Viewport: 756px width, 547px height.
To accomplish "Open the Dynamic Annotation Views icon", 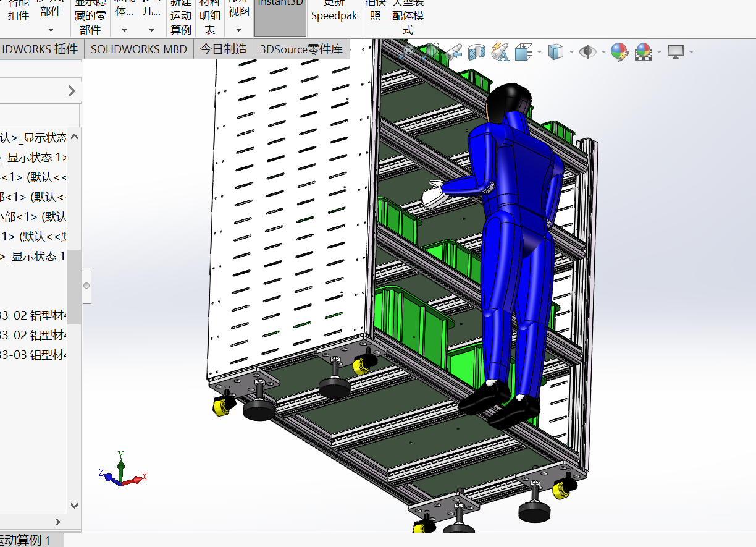I will pyautogui.click(x=500, y=52).
